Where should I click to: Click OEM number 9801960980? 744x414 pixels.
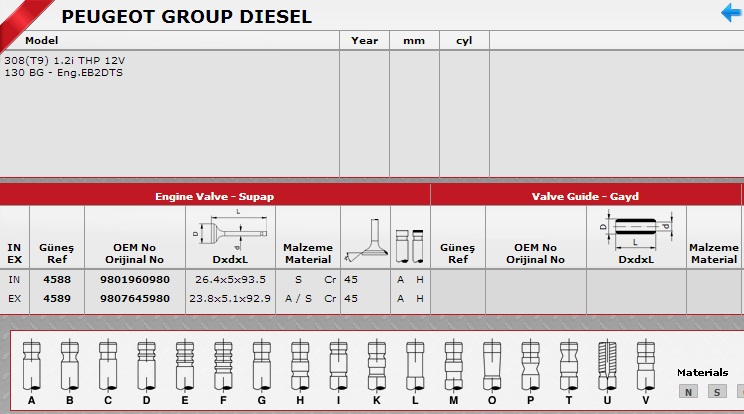(135, 280)
